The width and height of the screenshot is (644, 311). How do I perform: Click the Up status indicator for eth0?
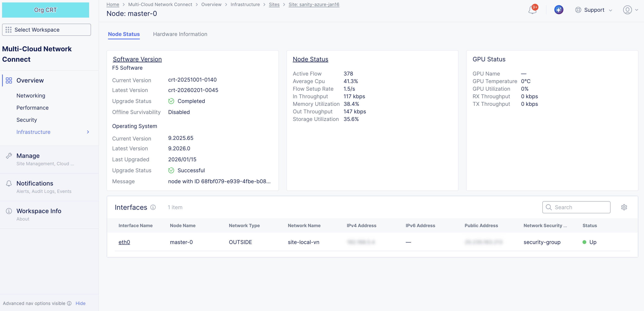click(x=584, y=242)
